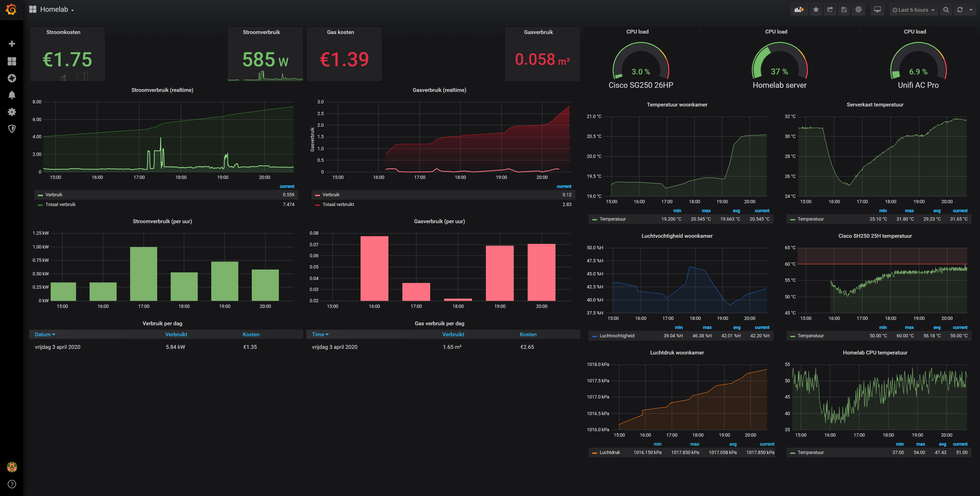Click the Add panel toolbar icon
Image resolution: width=980 pixels, height=496 pixels.
coord(799,10)
